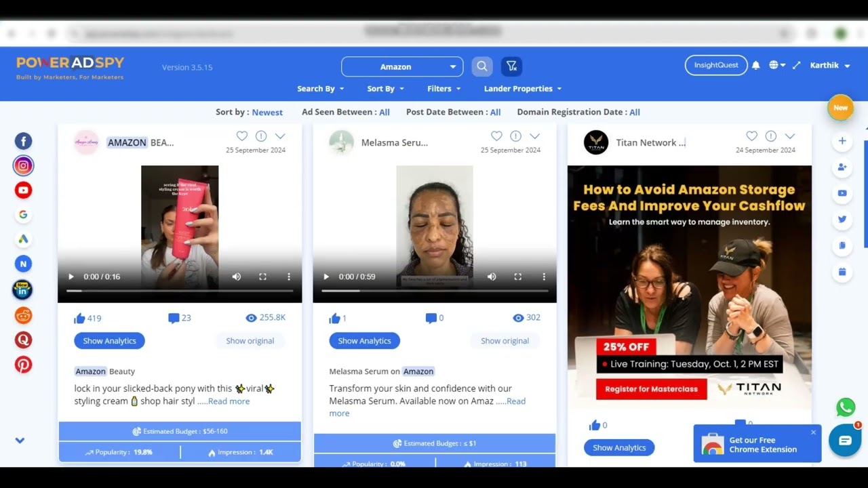Open the Pinterest platform icon
This screenshot has height=488, width=868.
[23, 365]
